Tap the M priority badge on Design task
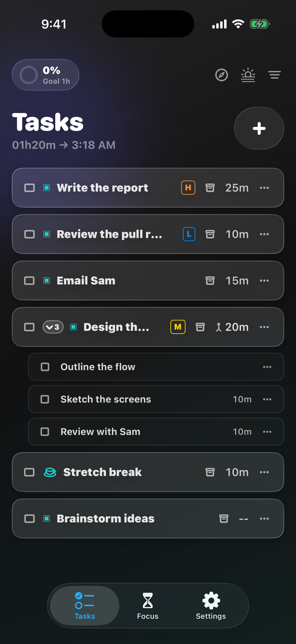Screen dimensions: 296x644 (178, 327)
